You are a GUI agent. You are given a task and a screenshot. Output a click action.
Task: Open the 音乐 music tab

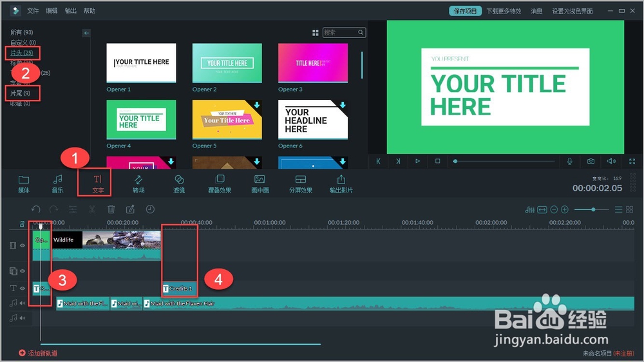coord(57,184)
